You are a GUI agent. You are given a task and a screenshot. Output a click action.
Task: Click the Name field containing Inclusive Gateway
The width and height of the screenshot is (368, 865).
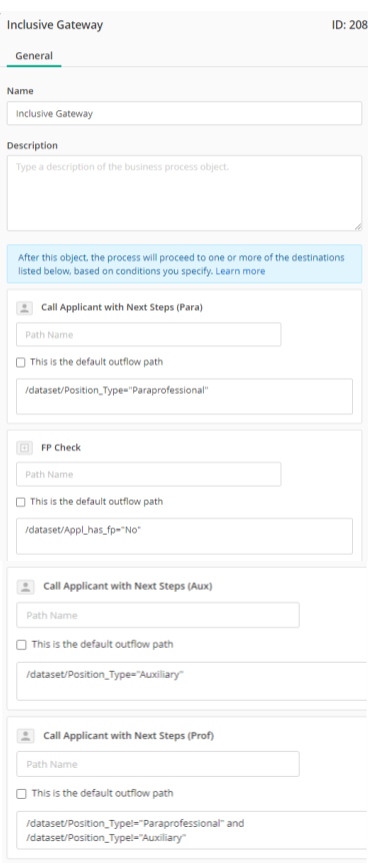(184, 114)
